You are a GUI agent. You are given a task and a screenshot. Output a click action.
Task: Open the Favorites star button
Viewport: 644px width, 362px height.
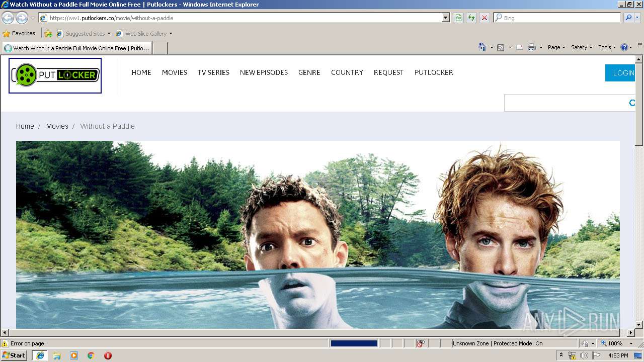click(19, 33)
